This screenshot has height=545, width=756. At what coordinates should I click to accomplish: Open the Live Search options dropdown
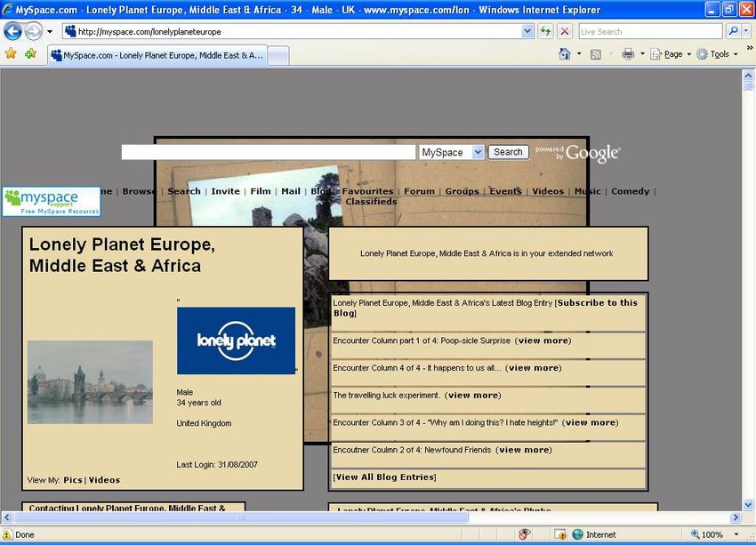pos(746,32)
